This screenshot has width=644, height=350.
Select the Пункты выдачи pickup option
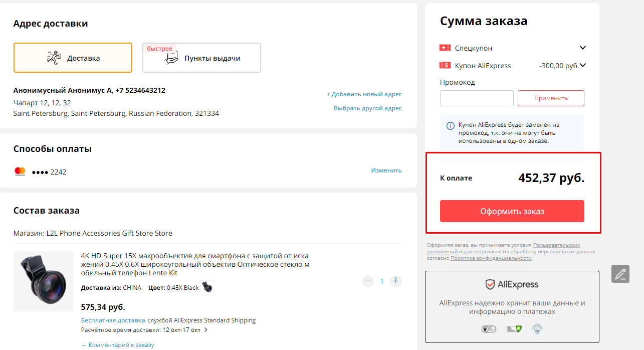point(201,58)
